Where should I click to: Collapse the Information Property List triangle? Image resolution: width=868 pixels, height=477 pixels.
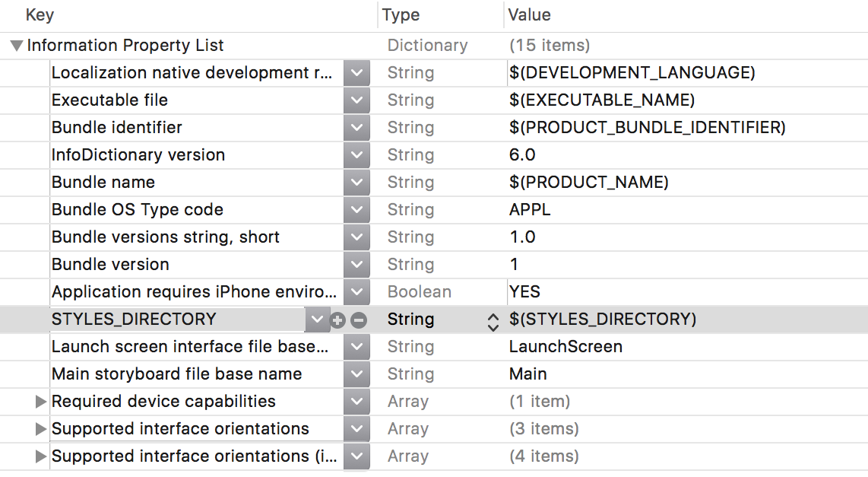tap(17, 46)
